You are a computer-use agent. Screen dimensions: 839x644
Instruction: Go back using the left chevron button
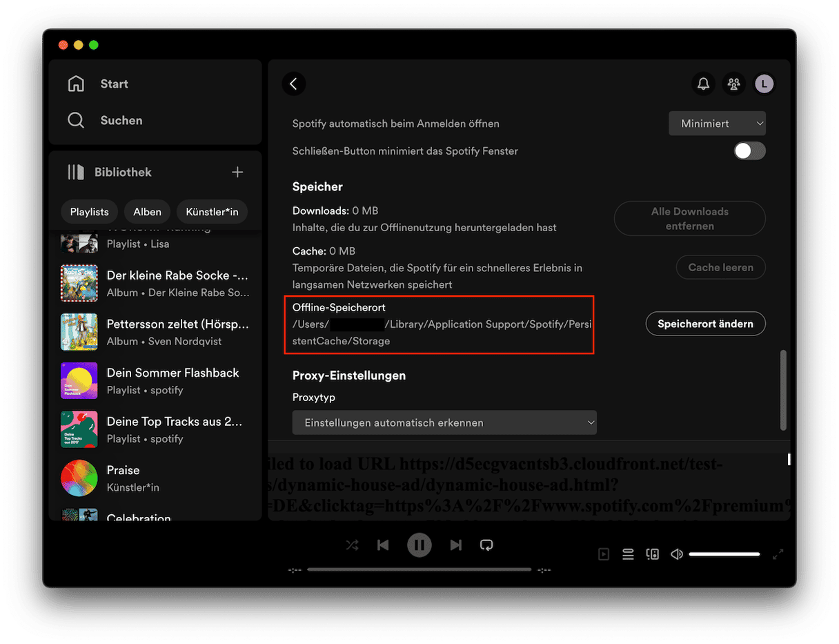pos(294,84)
